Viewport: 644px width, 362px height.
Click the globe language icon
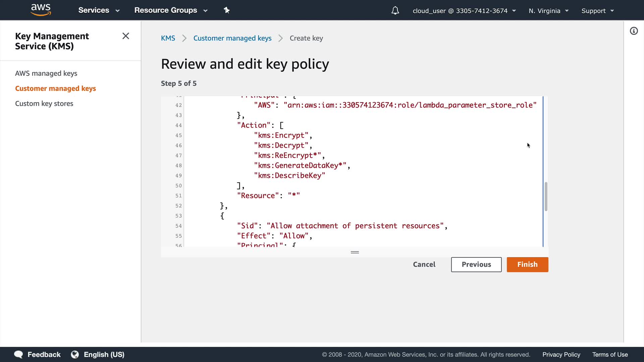pos(75,354)
